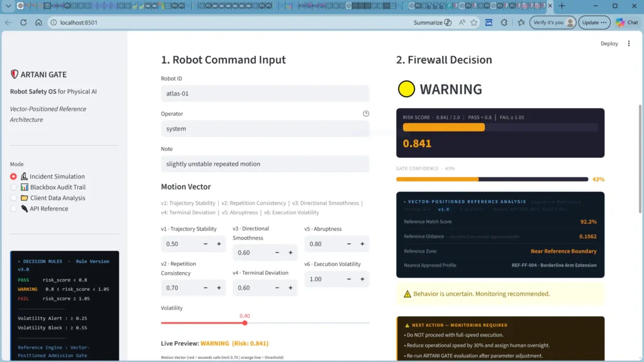Image resolution: width=644 pixels, height=362 pixels.
Task: Reload the page with the refresh icon
Action: pos(23,23)
